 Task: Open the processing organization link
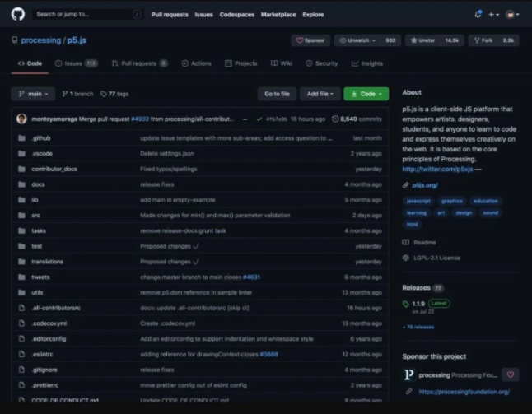pyautogui.click(x=40, y=40)
